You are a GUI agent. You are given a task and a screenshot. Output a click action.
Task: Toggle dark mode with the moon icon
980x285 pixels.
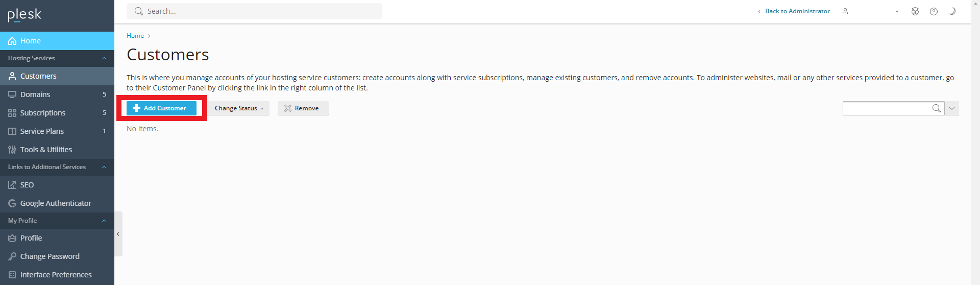[952, 11]
